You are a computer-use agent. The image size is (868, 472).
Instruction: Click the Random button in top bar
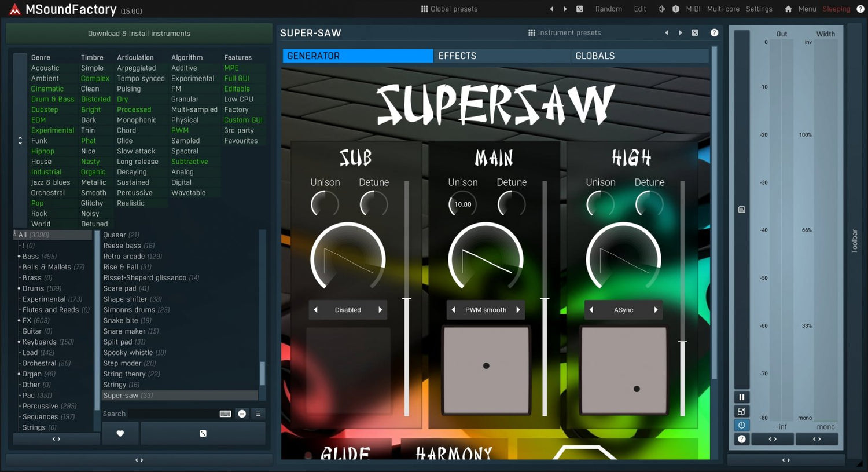(x=608, y=9)
